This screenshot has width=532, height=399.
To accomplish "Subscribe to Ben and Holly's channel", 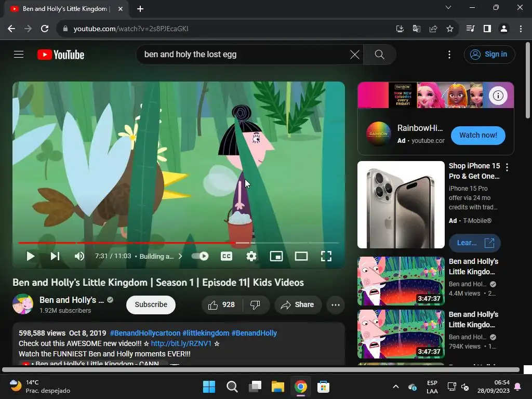I will 151,304.
